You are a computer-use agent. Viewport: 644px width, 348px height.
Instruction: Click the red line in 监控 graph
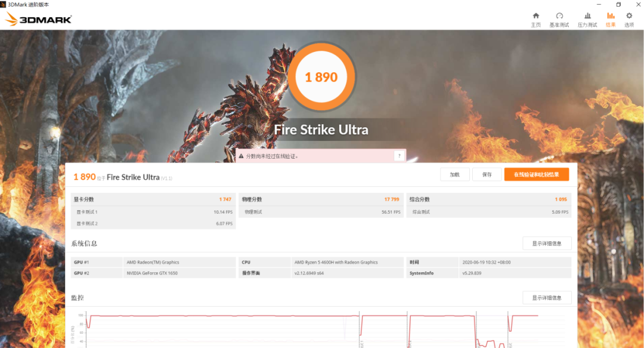click(x=221, y=316)
